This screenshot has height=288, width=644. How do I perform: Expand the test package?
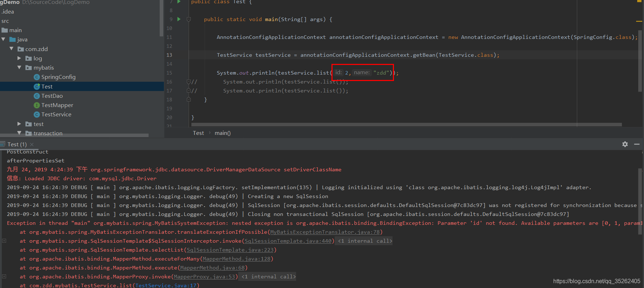point(19,124)
